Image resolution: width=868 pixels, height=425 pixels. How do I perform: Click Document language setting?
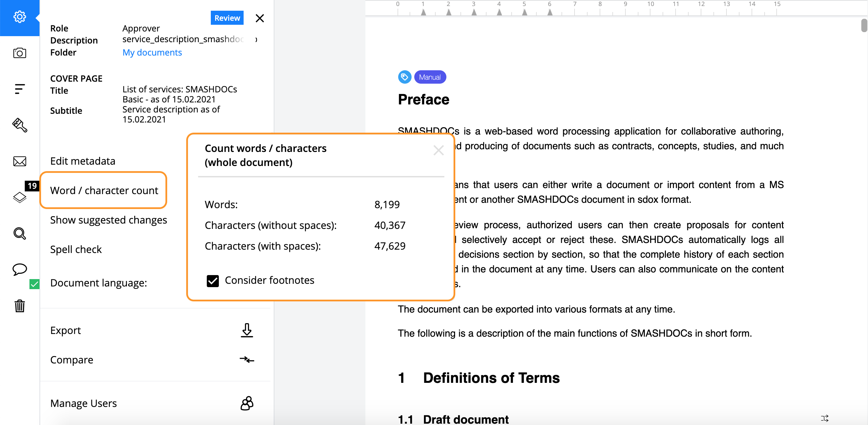(x=98, y=283)
